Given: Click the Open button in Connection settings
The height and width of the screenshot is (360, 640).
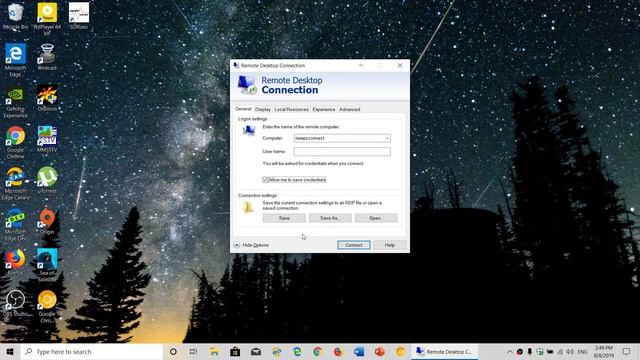Looking at the screenshot, I should click(376, 218).
